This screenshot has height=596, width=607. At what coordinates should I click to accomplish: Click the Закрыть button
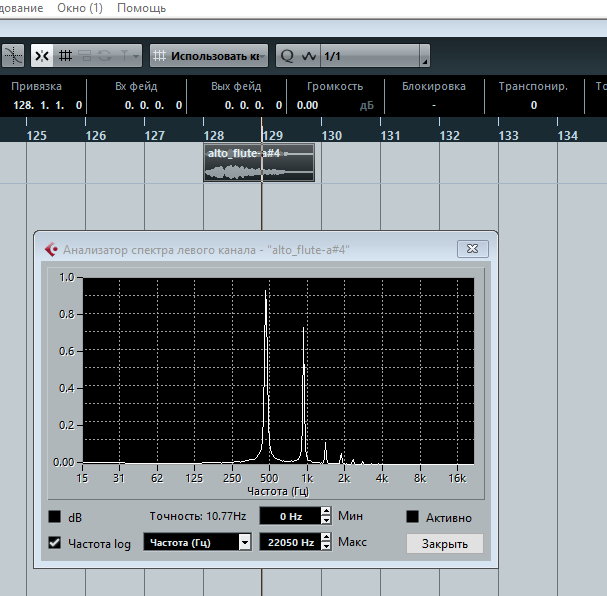[444, 543]
